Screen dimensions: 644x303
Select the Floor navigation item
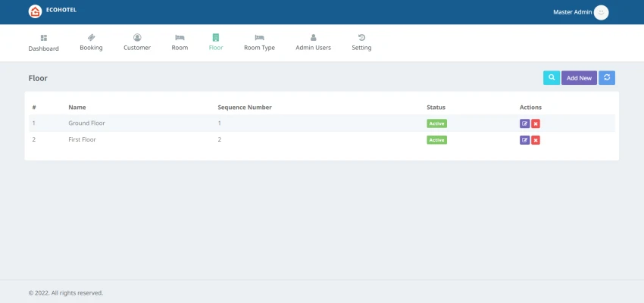pos(216,42)
